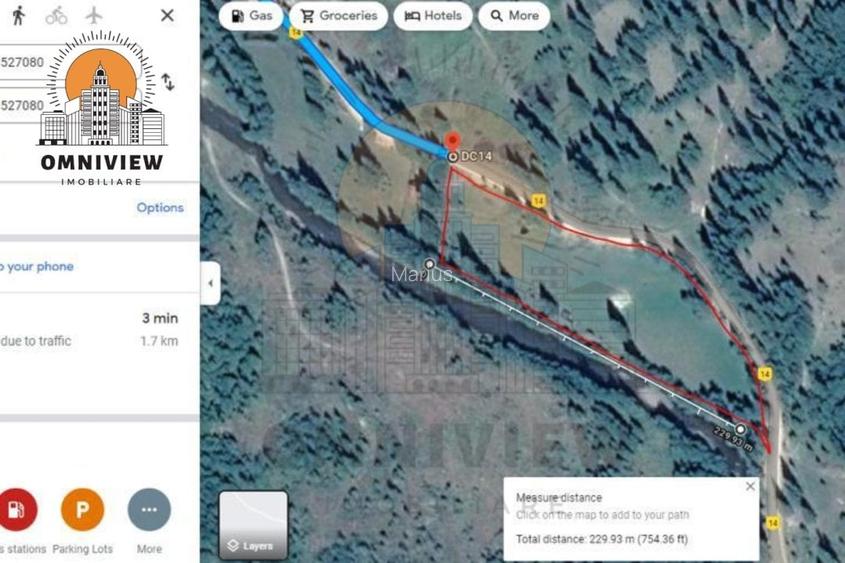Search nearby Gas stations chip

[251, 16]
